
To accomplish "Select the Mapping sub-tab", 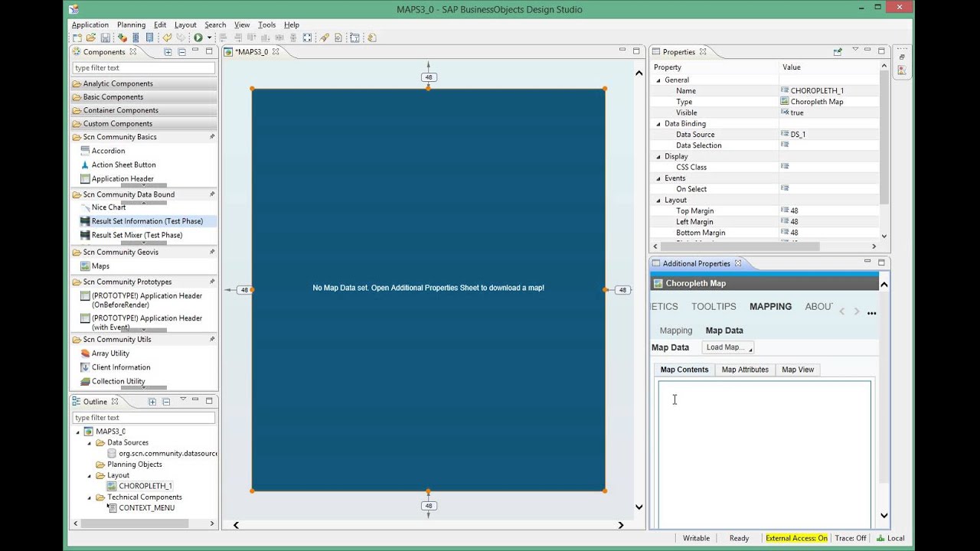I will point(676,331).
